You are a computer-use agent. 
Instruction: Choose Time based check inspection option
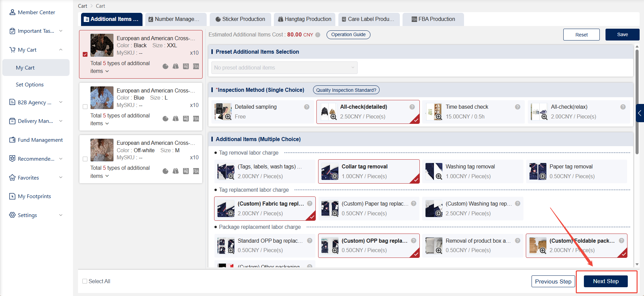473,112
